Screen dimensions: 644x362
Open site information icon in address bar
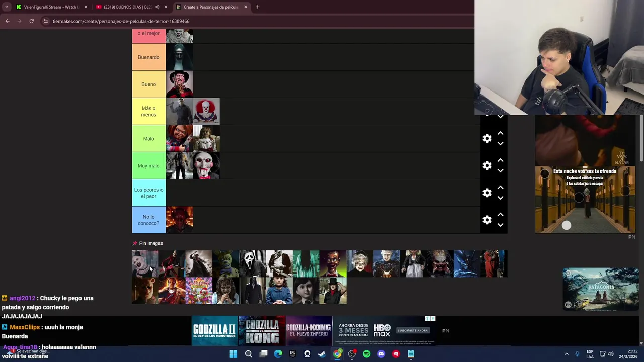tap(46, 21)
